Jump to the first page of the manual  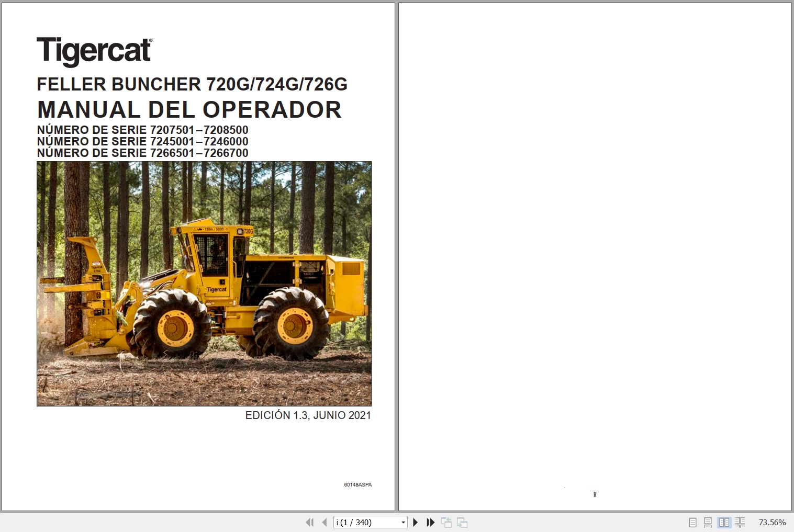pyautogui.click(x=309, y=522)
